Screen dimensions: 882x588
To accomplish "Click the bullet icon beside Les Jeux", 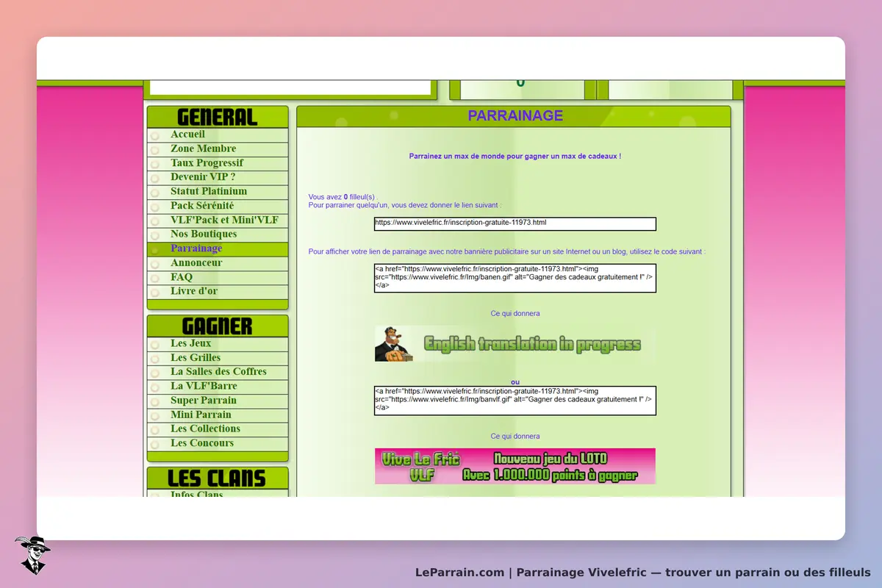I will [155, 345].
